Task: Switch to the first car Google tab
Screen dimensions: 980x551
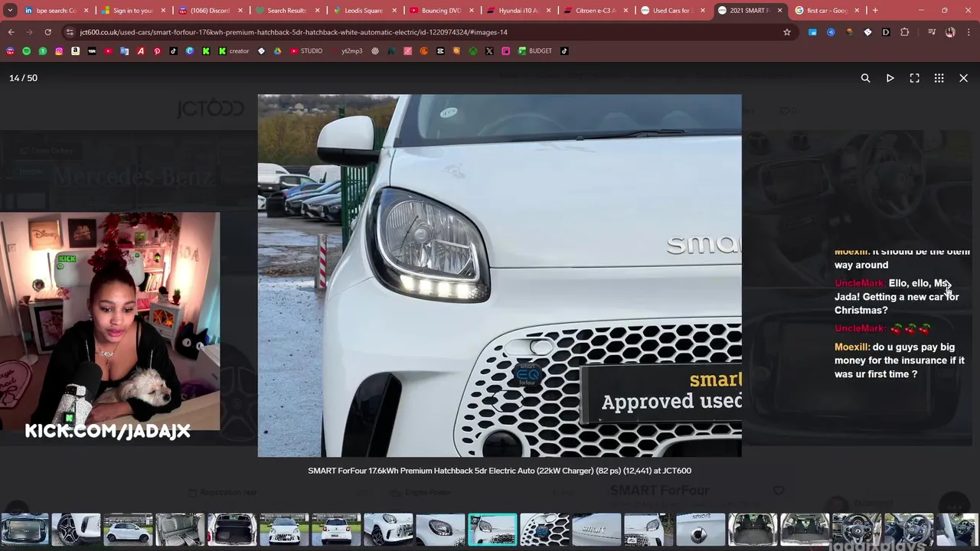Action: [825, 10]
